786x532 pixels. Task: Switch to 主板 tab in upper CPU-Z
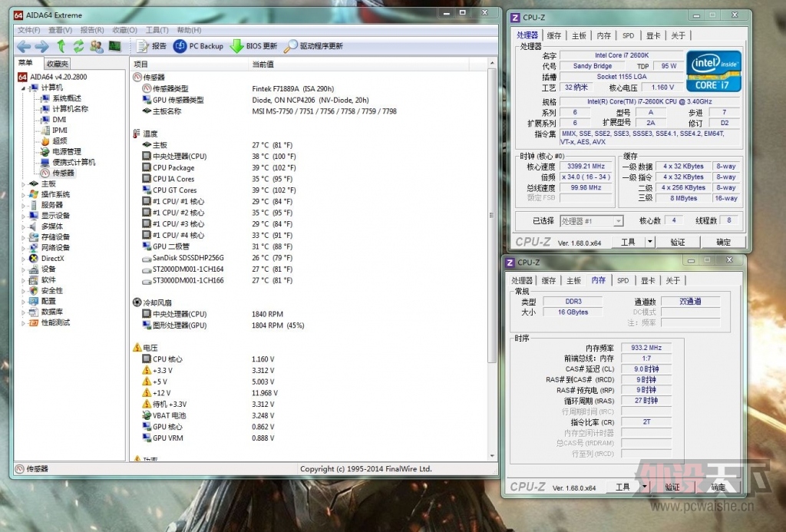click(x=579, y=35)
